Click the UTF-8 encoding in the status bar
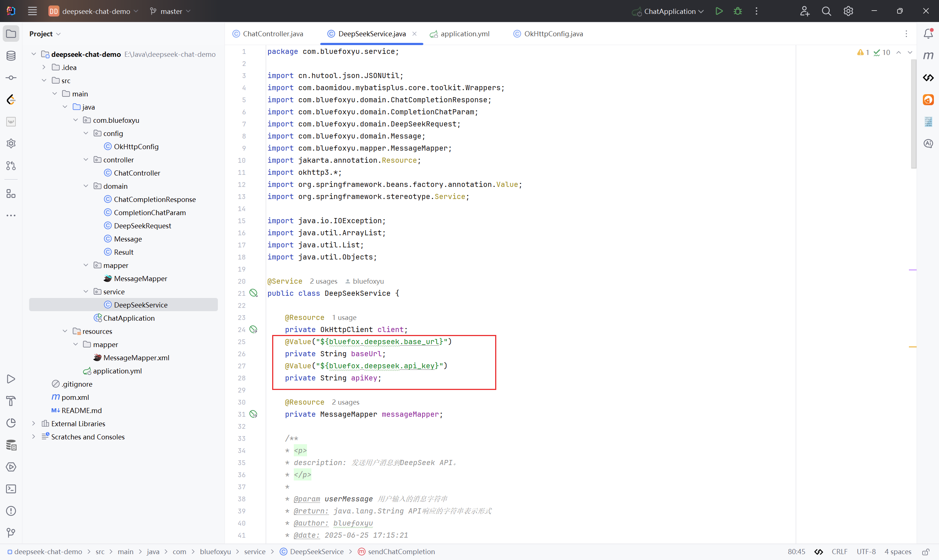This screenshot has height=560, width=939. pyautogui.click(x=866, y=552)
